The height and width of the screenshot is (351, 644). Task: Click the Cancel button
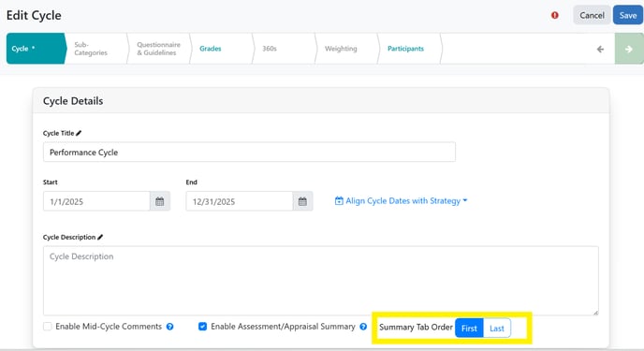(592, 15)
